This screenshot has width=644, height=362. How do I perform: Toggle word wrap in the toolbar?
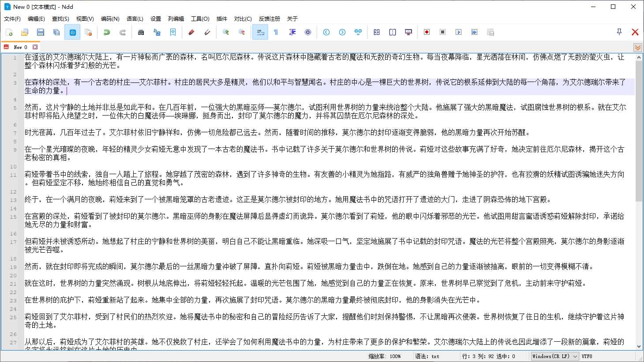(x=260, y=32)
